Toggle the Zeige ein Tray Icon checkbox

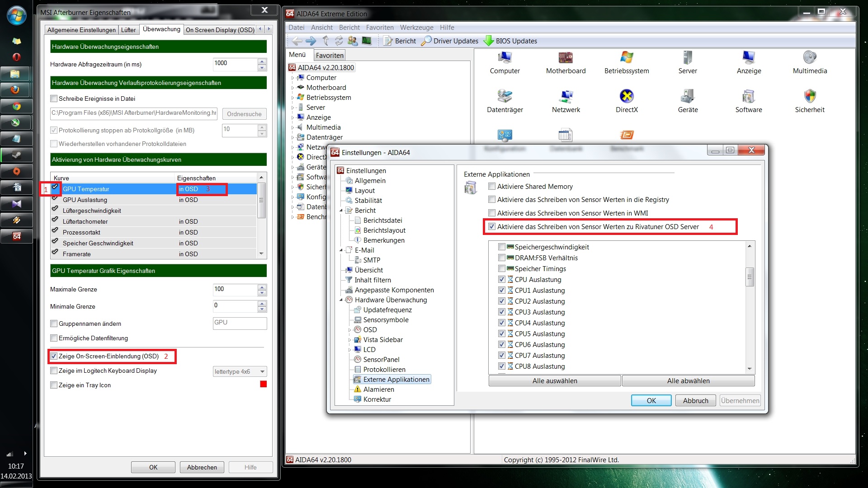point(54,385)
